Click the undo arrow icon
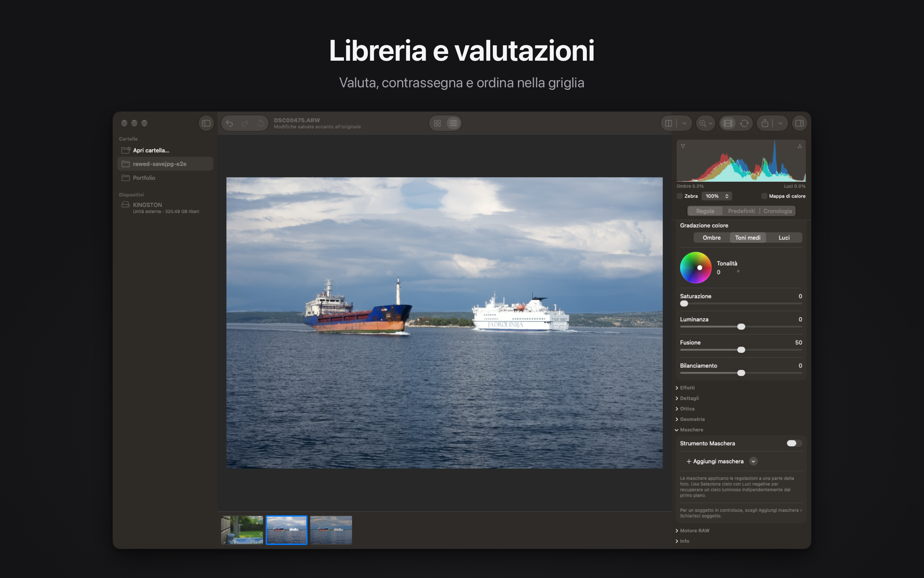The image size is (924, 578). [x=229, y=123]
